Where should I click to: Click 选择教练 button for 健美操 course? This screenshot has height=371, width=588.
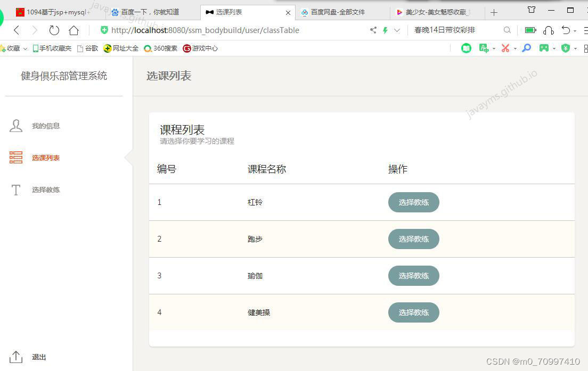coord(414,312)
